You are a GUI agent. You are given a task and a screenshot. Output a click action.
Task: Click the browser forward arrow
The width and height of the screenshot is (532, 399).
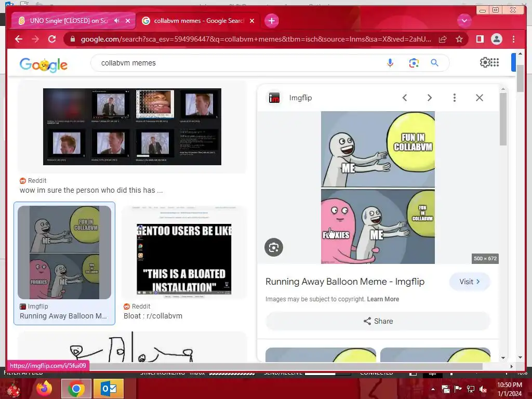[35, 39]
